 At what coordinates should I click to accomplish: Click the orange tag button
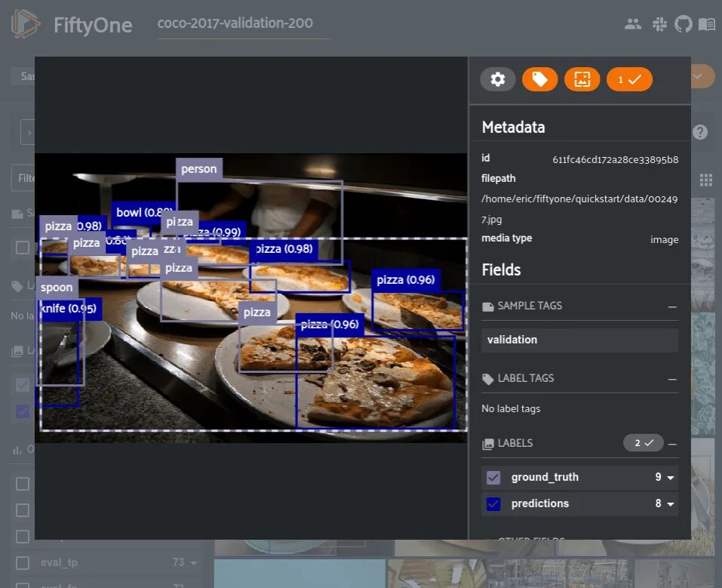[539, 79]
